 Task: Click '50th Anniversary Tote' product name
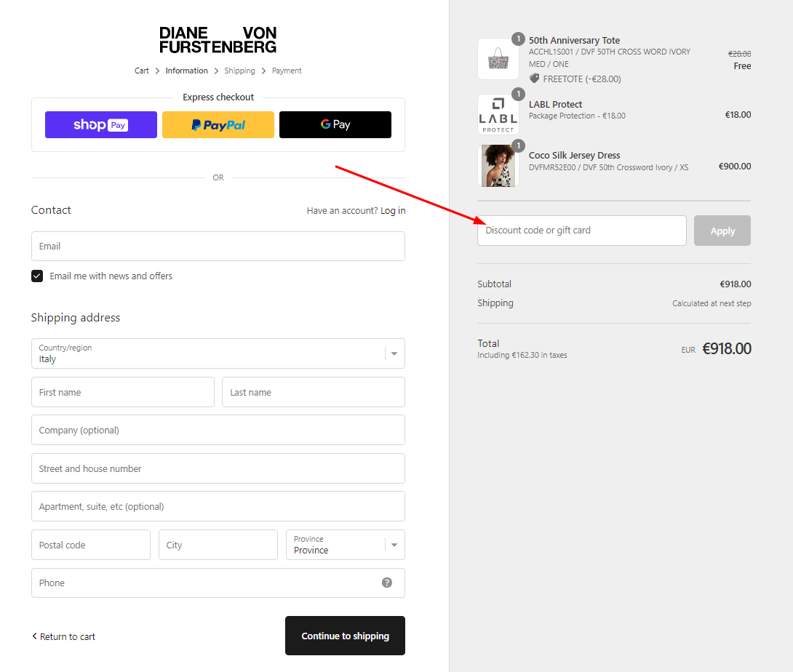575,41
